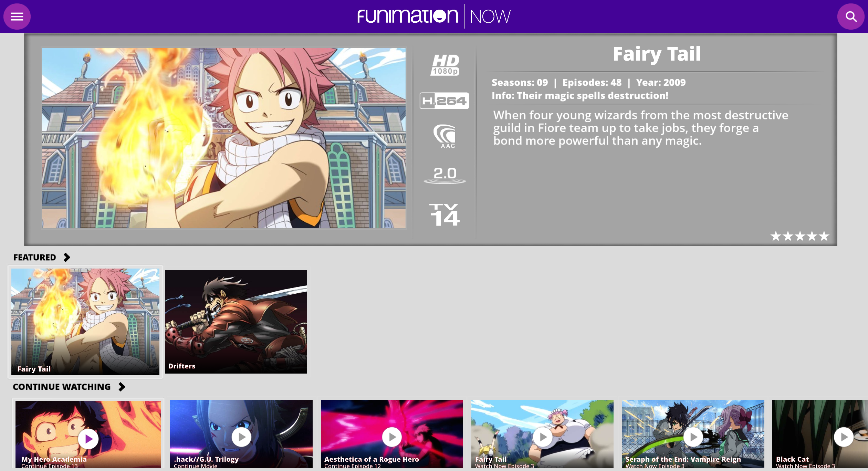Play Seraph of the End episode
The width and height of the screenshot is (868, 471).
[693, 437]
